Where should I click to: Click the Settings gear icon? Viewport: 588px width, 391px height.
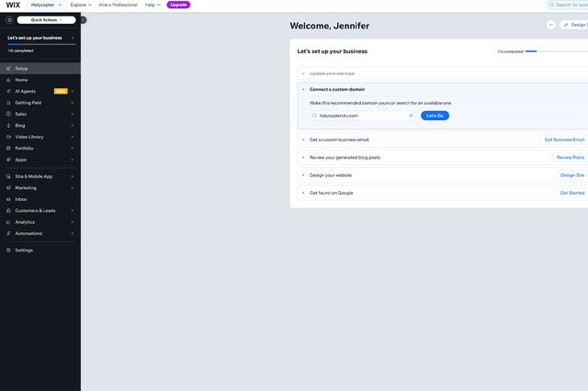pos(8,251)
